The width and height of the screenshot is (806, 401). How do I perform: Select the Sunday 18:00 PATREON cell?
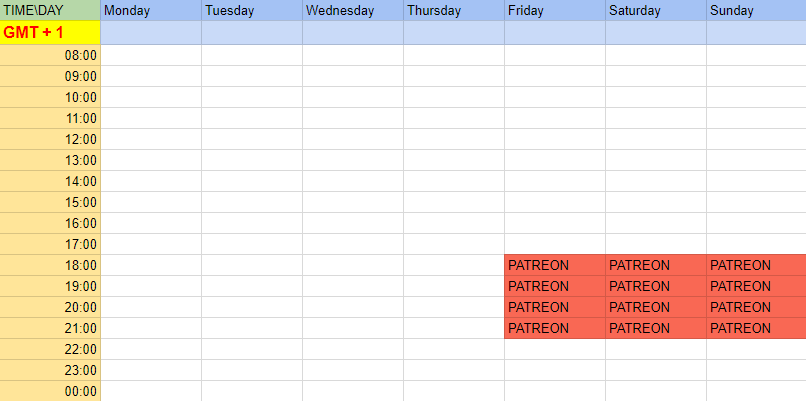click(x=756, y=265)
